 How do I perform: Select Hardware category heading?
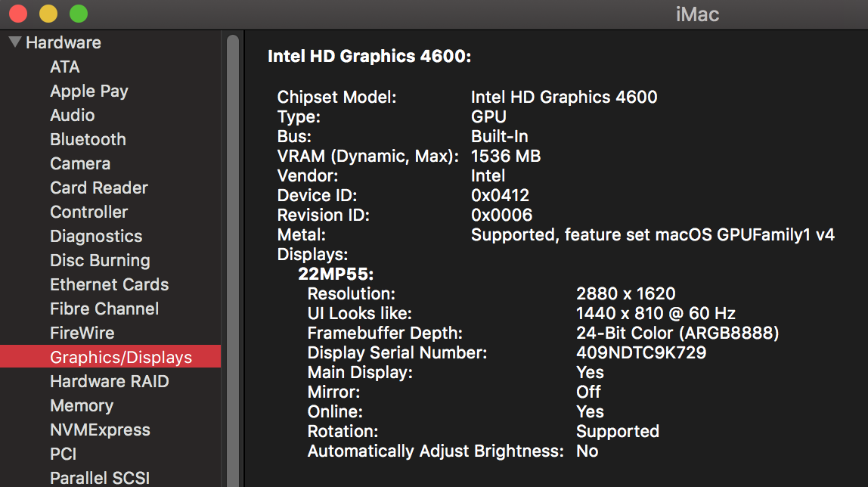(x=63, y=42)
